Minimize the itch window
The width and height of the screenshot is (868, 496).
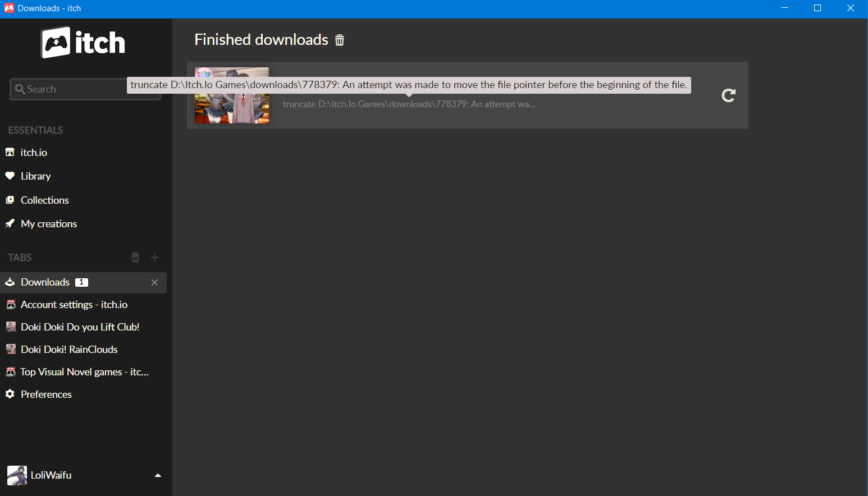point(785,8)
